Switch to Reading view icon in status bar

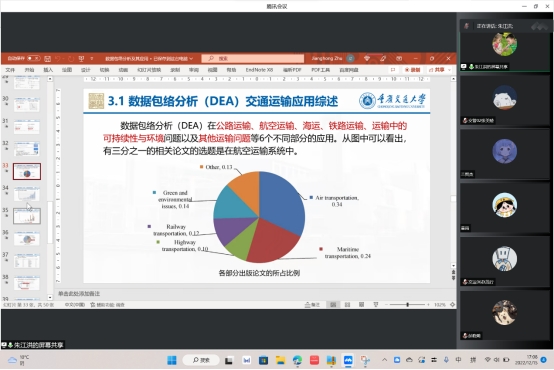pos(361,305)
